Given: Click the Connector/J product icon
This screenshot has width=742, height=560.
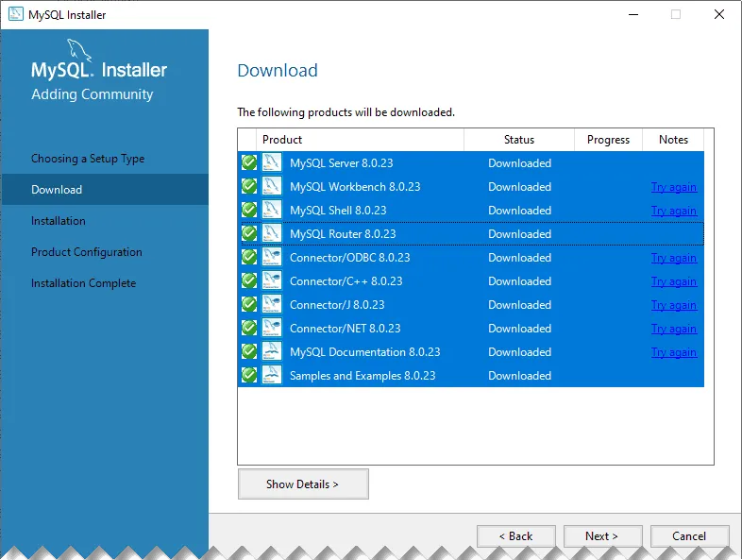Looking at the screenshot, I should pyautogui.click(x=272, y=304).
